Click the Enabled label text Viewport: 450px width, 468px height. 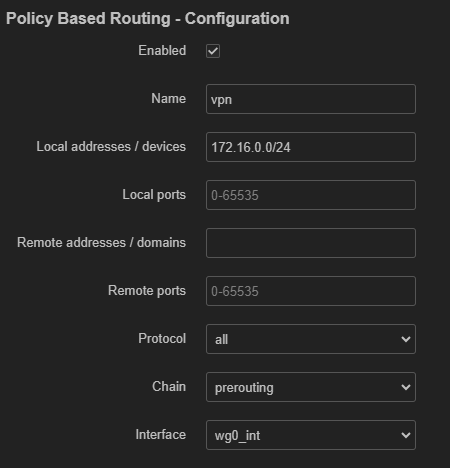click(x=162, y=51)
